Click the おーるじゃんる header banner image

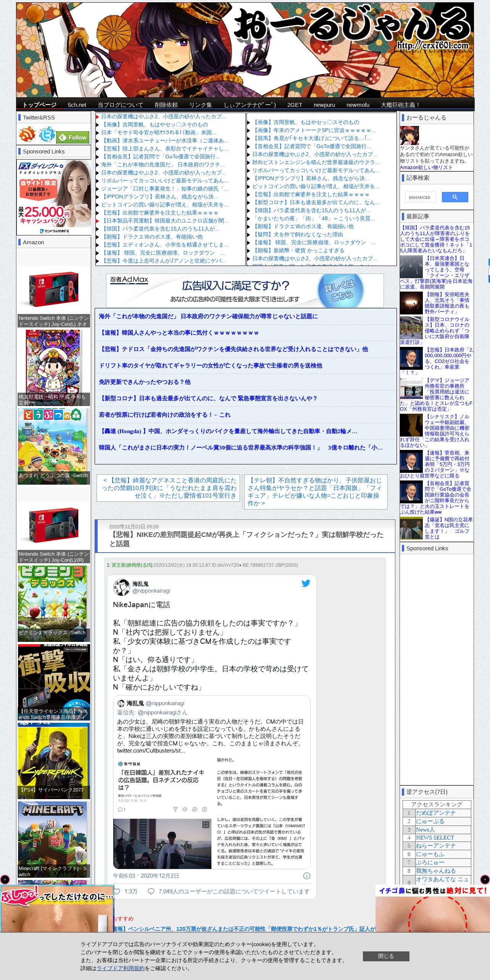pyautogui.click(x=245, y=50)
